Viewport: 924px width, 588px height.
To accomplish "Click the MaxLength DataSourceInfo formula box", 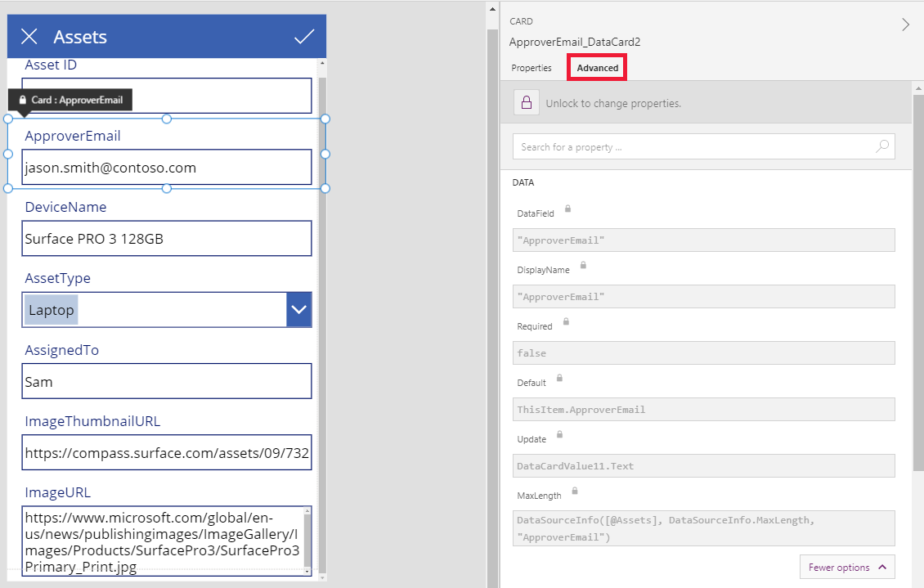I will pyautogui.click(x=703, y=528).
